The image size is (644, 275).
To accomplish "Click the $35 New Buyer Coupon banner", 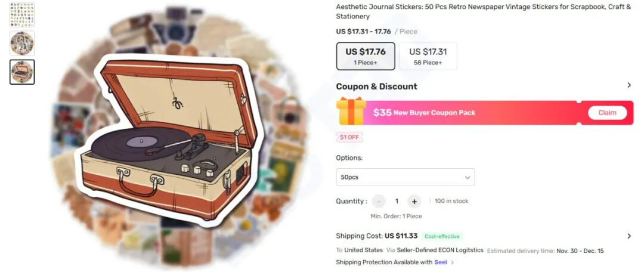I will click(x=485, y=113).
